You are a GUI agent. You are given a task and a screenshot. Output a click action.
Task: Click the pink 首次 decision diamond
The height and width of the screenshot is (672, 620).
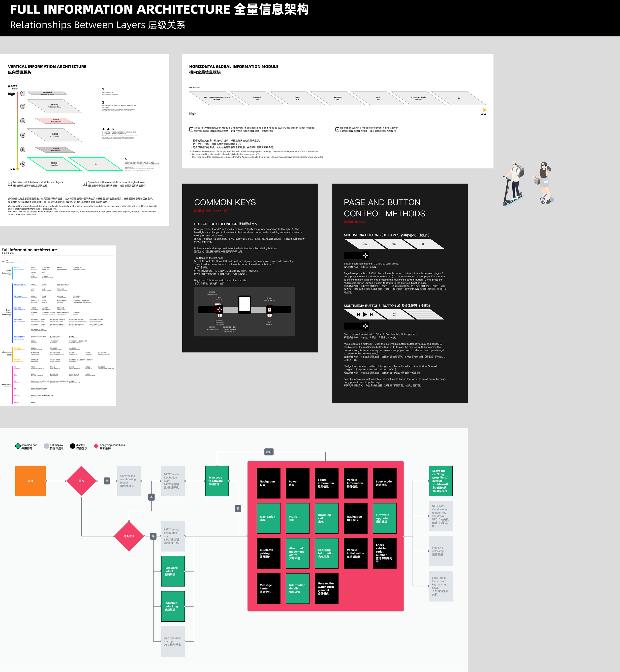[81, 481]
